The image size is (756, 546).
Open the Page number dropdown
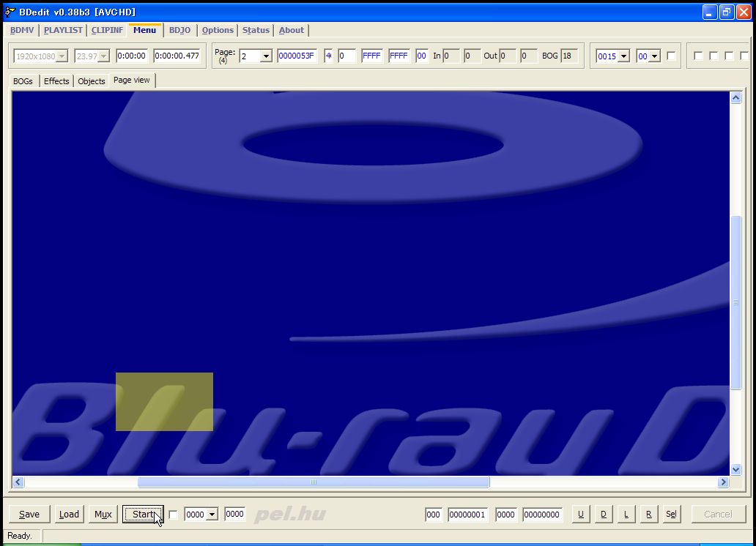click(266, 56)
